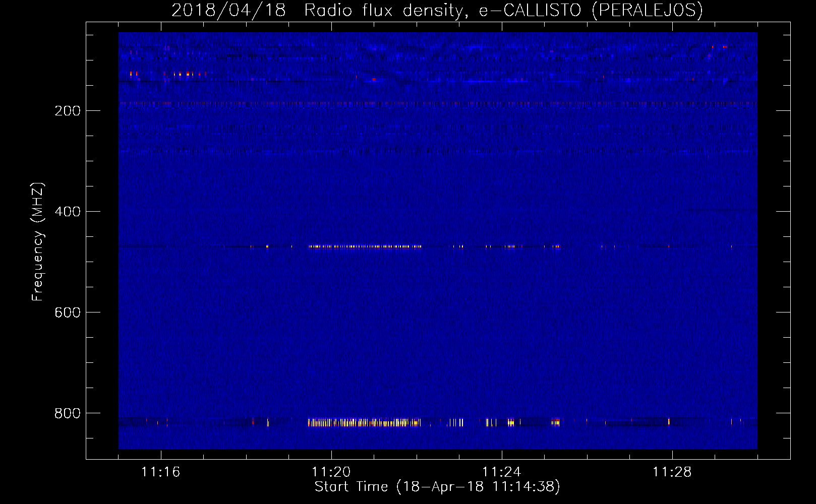
Task: Click the 400 frequency tick label
Action: click(68, 212)
